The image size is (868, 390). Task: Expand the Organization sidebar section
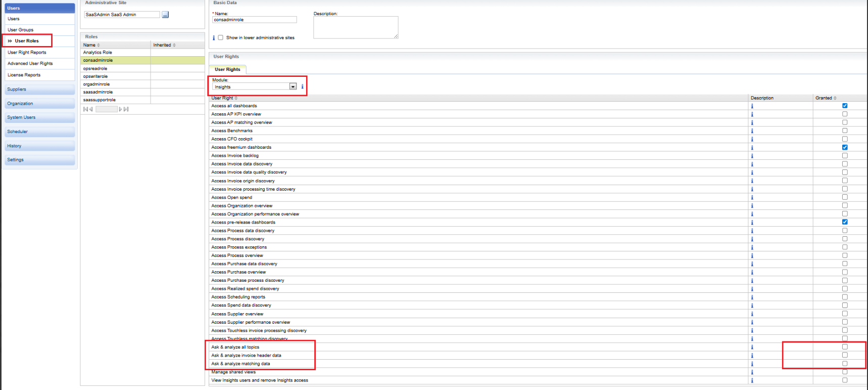[39, 104]
